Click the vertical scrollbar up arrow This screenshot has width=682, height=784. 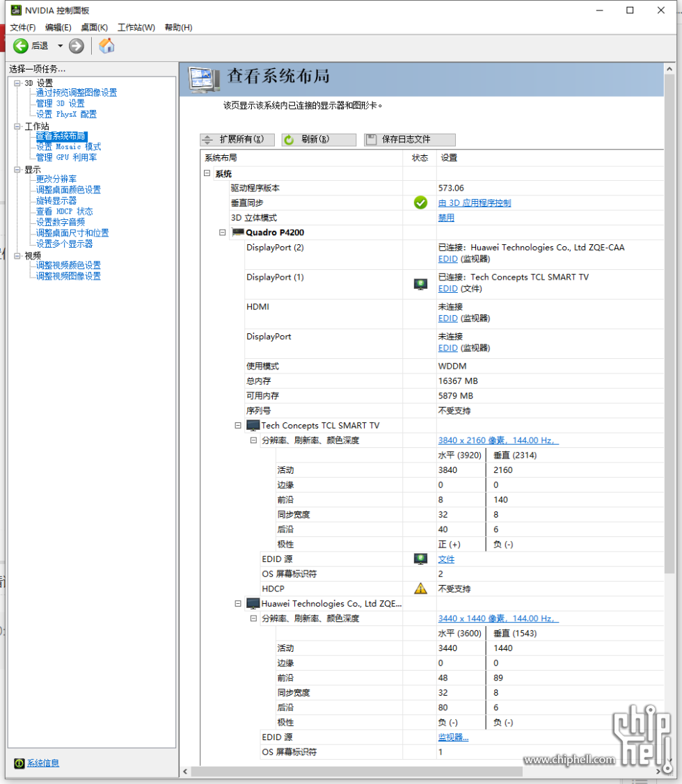[669, 68]
